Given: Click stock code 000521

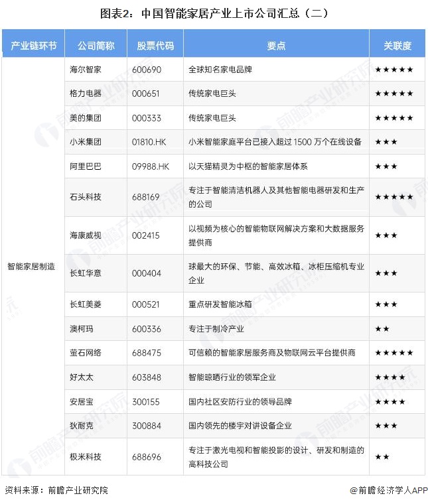Looking at the screenshot, I should point(146,304).
